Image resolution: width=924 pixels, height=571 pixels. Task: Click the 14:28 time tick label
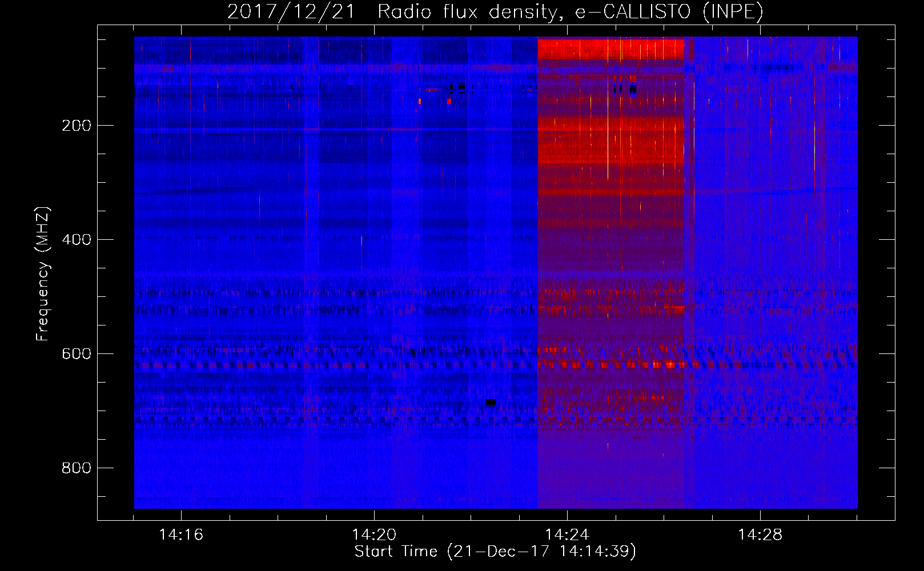(x=760, y=535)
